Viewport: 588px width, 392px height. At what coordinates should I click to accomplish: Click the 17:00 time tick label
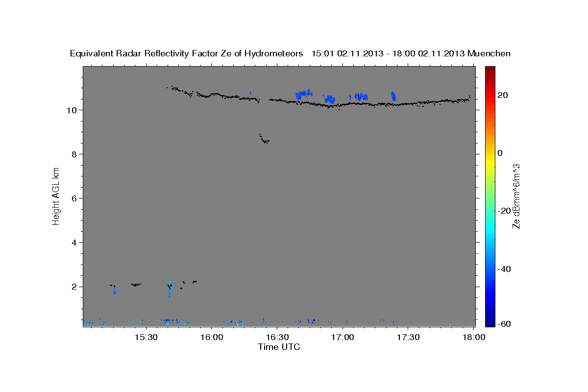click(x=343, y=337)
